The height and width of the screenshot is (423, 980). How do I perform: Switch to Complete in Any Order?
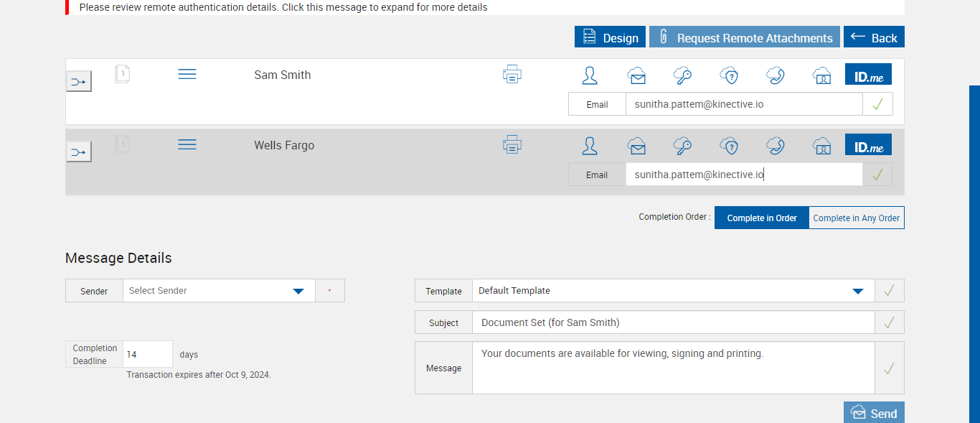(x=856, y=218)
